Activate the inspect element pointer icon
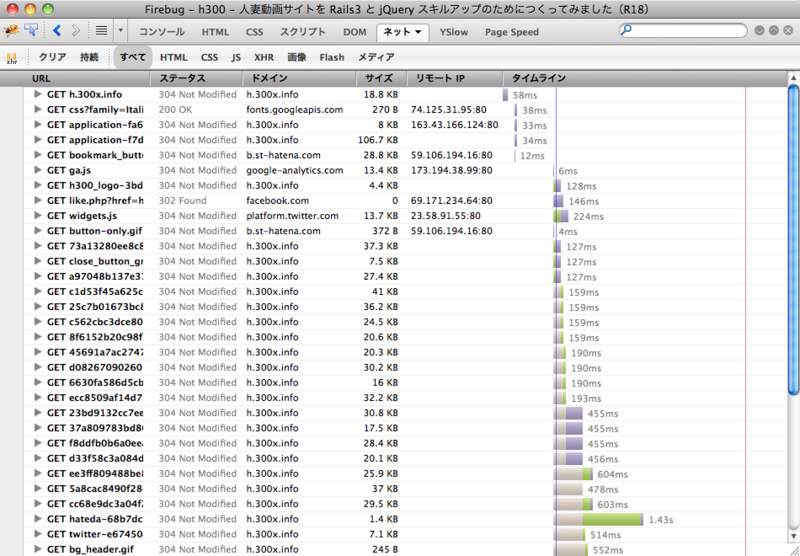 click(x=31, y=31)
